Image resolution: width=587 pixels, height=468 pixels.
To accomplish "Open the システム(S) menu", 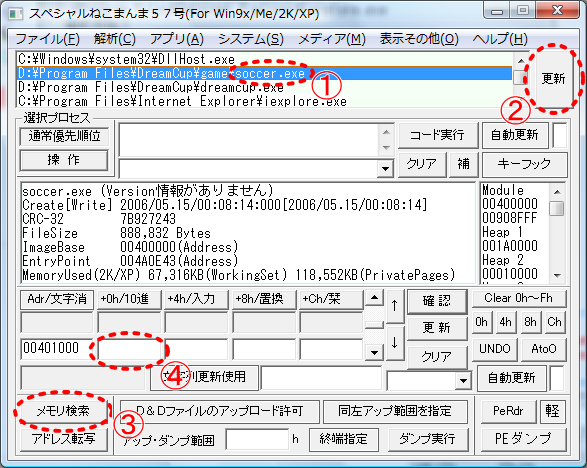I will tap(251, 39).
